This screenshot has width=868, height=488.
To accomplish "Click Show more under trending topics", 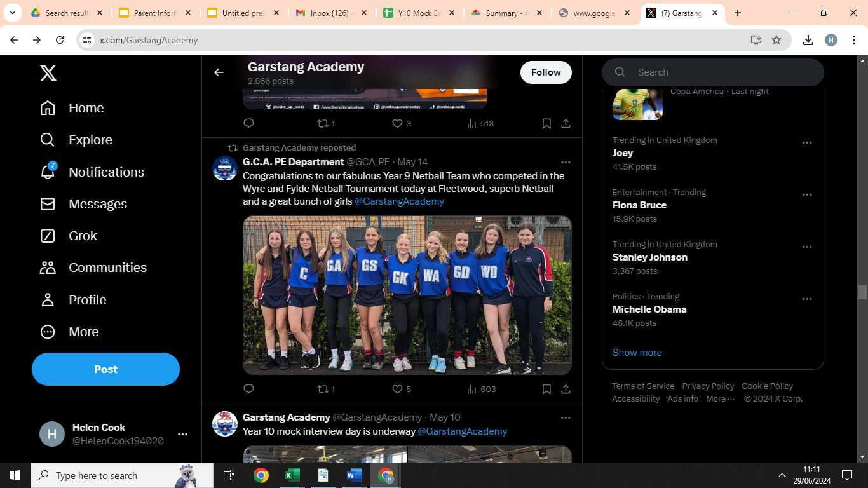I will coord(637,352).
